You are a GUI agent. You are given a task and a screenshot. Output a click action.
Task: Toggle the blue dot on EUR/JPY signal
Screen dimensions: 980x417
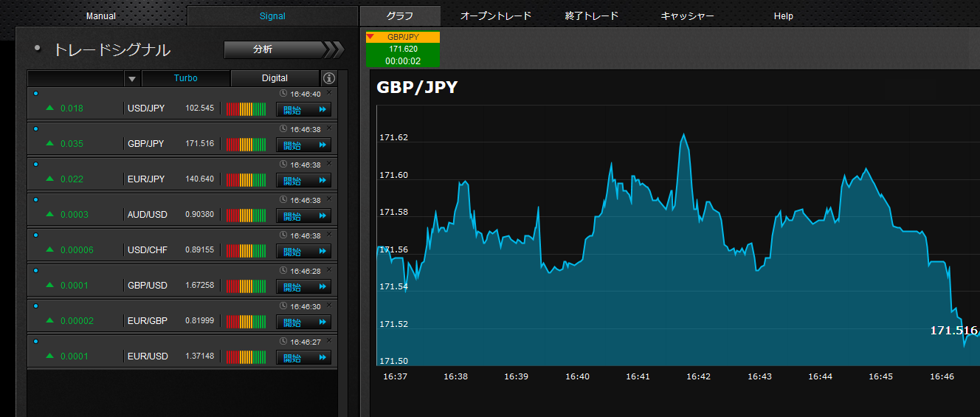click(x=35, y=164)
